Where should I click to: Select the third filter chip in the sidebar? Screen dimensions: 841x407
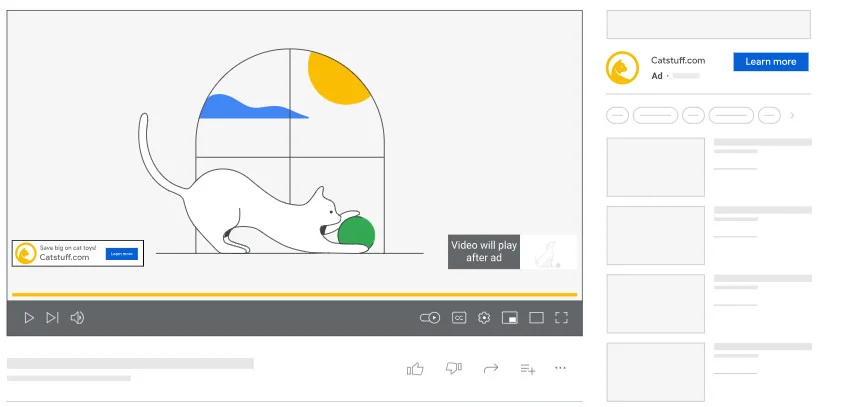coord(694,115)
